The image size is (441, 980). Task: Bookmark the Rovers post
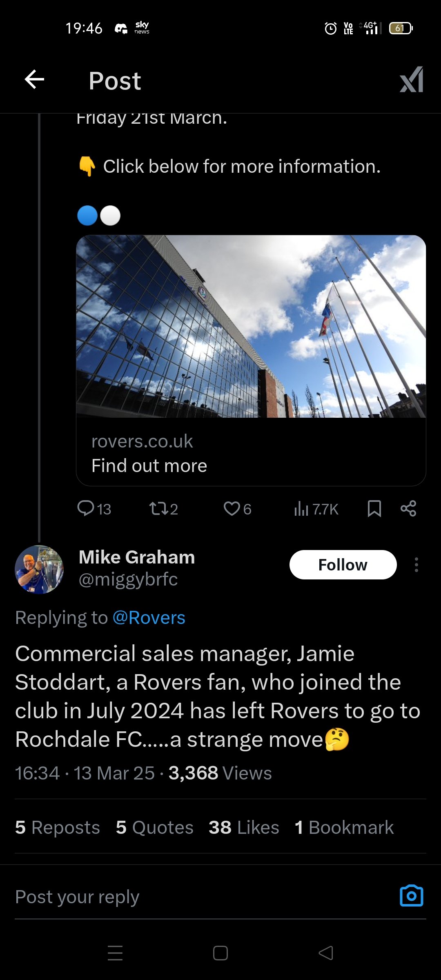click(x=374, y=509)
